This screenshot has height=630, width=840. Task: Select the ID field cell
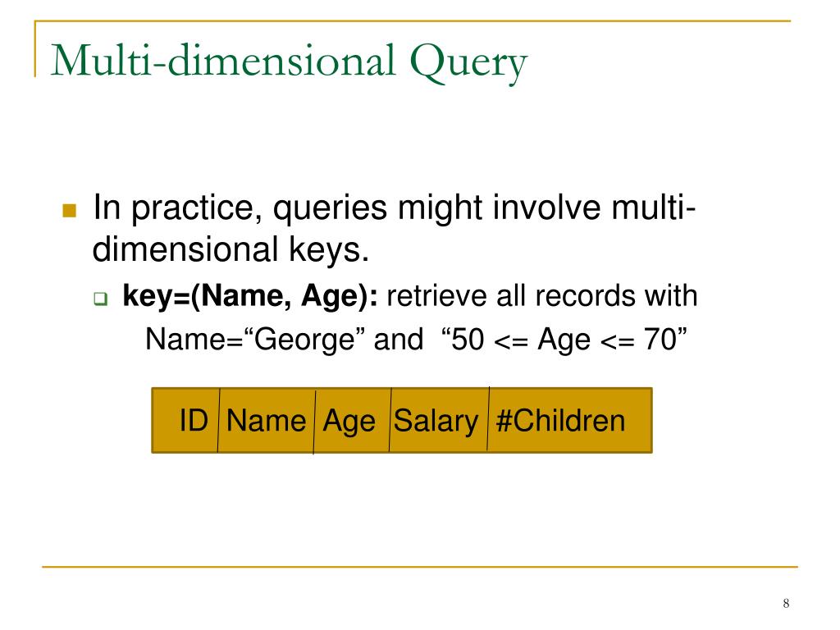click(185, 420)
